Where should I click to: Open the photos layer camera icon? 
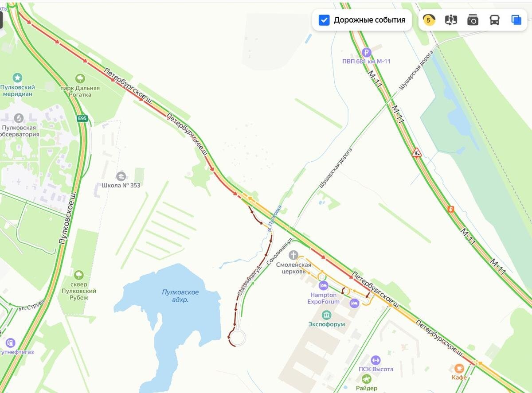tap(473, 20)
